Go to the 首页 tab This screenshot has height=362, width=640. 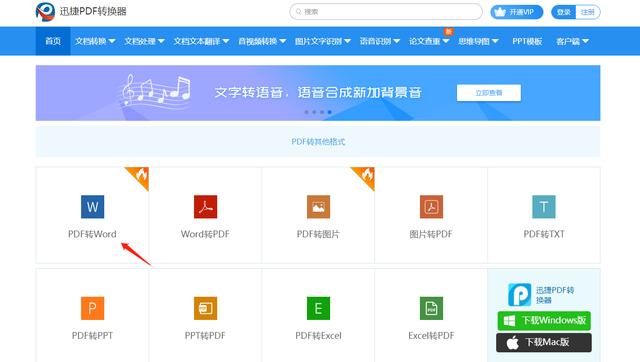pyautogui.click(x=53, y=41)
